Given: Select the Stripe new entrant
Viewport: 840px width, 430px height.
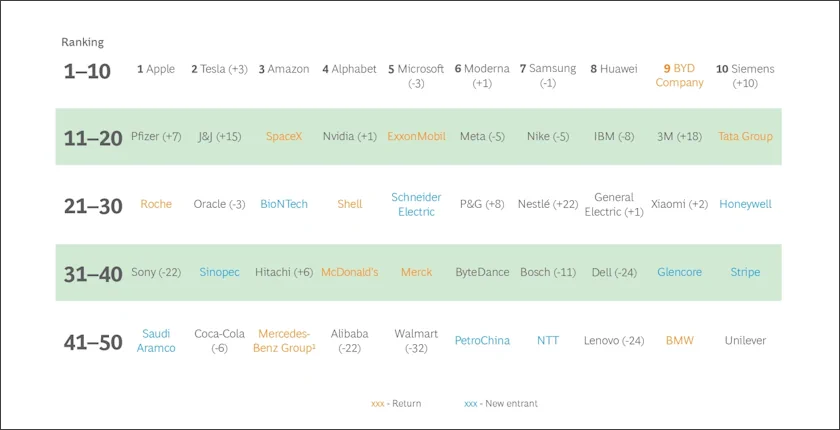Looking at the screenshot, I should tap(745, 272).
